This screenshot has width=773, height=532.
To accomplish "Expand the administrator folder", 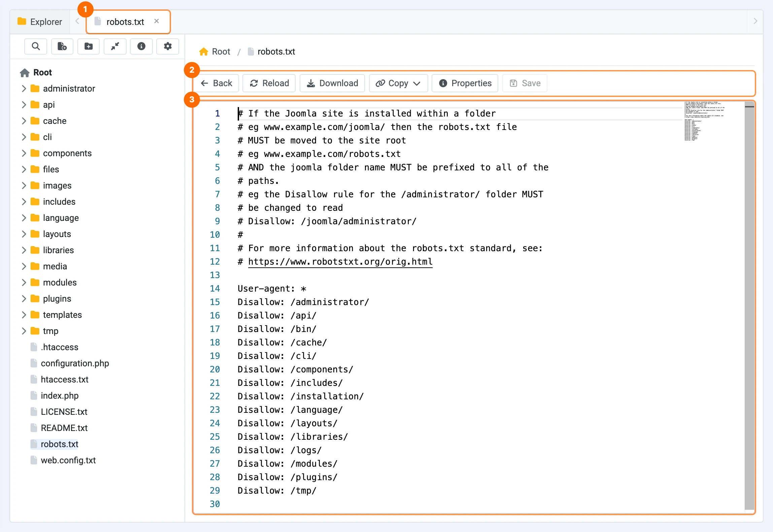I will [x=24, y=89].
